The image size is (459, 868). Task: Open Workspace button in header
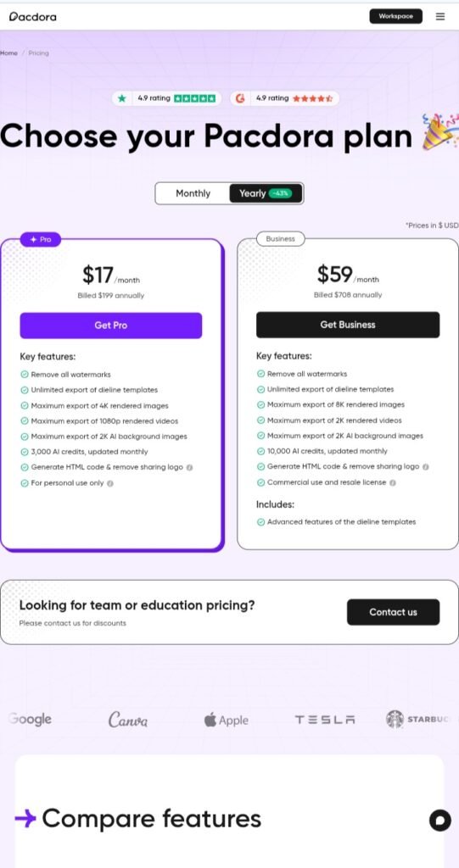click(396, 16)
